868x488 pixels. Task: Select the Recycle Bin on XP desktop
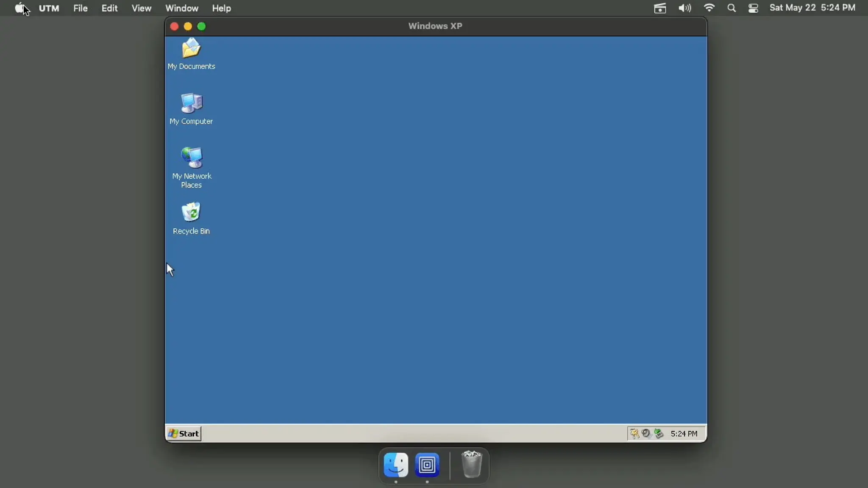191,213
